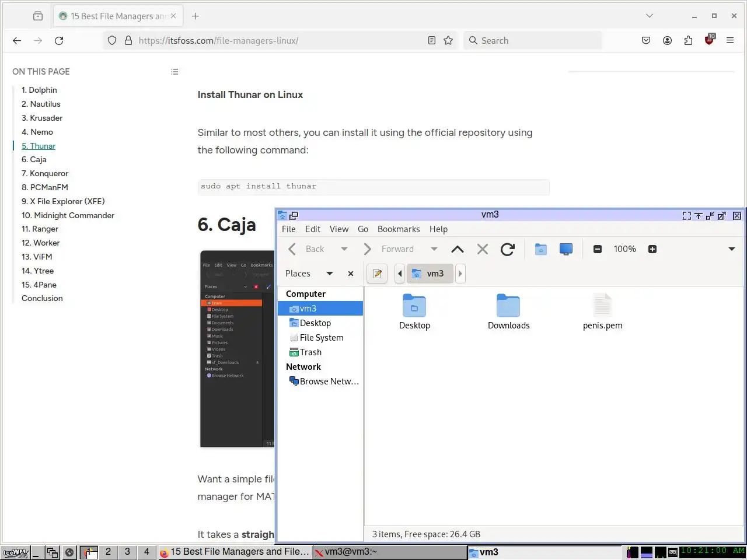This screenshot has height=560, width=747.
Task: Toggle Firefox reader view icon
Action: coord(432,40)
